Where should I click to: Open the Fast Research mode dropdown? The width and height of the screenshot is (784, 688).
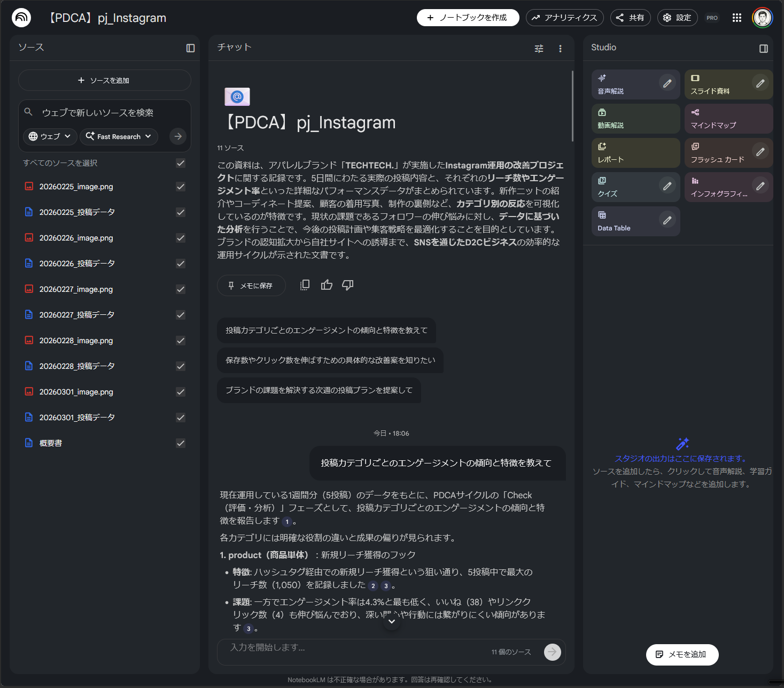point(119,136)
